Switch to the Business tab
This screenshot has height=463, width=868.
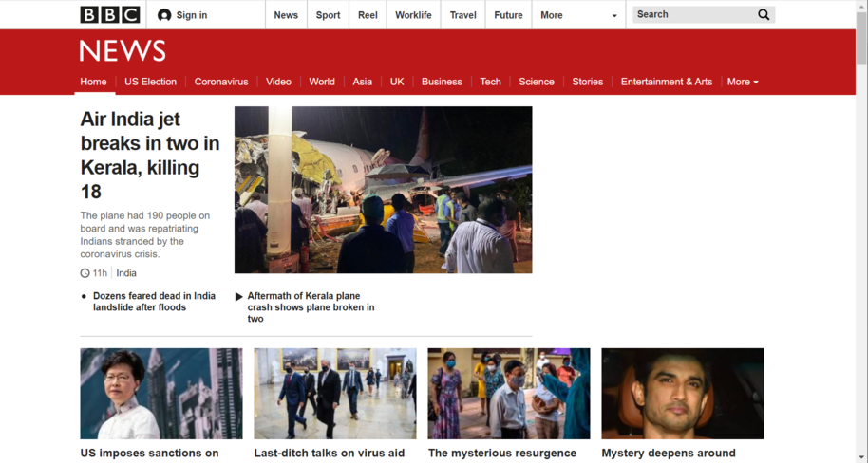point(442,82)
